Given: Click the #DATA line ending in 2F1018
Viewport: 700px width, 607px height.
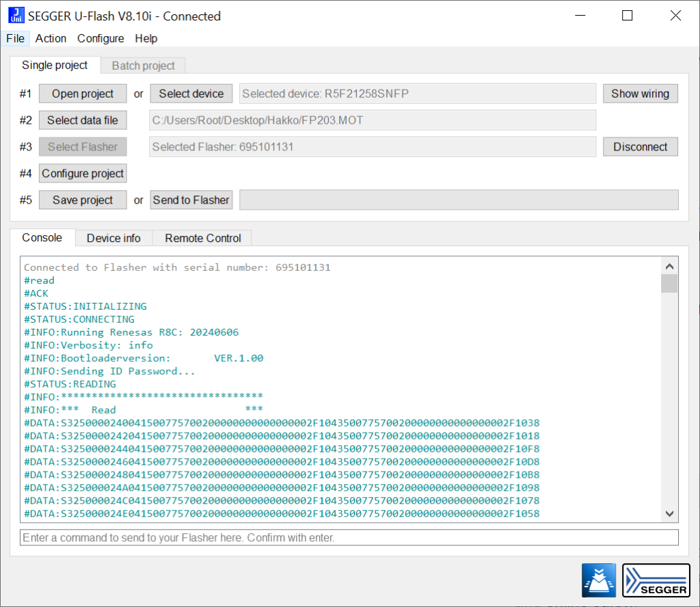Looking at the screenshot, I should point(282,435).
